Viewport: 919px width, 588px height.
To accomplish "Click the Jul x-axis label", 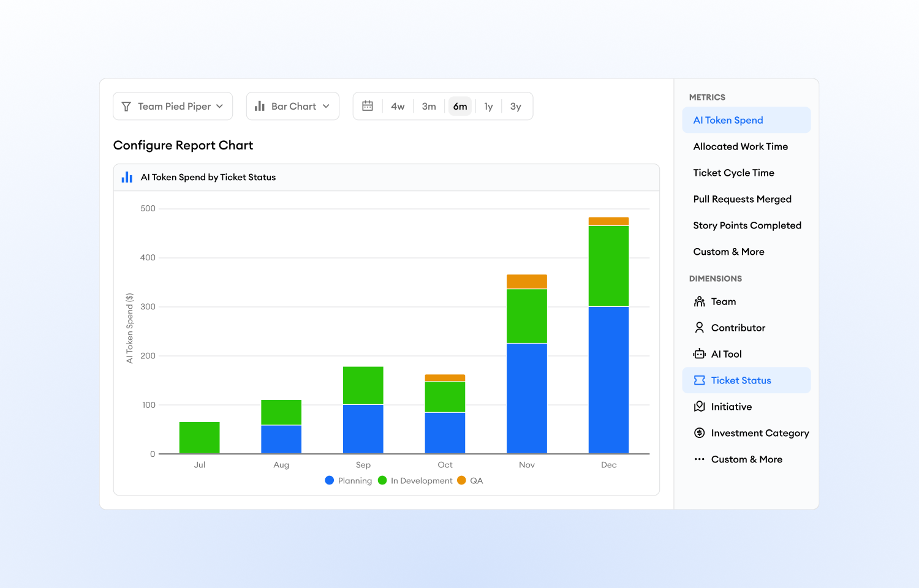I will click(200, 465).
